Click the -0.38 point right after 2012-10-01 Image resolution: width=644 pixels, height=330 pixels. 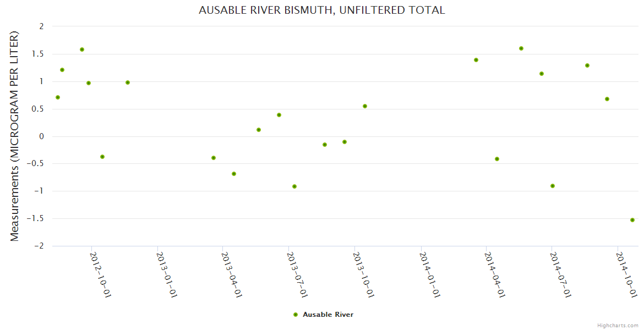[102, 157]
